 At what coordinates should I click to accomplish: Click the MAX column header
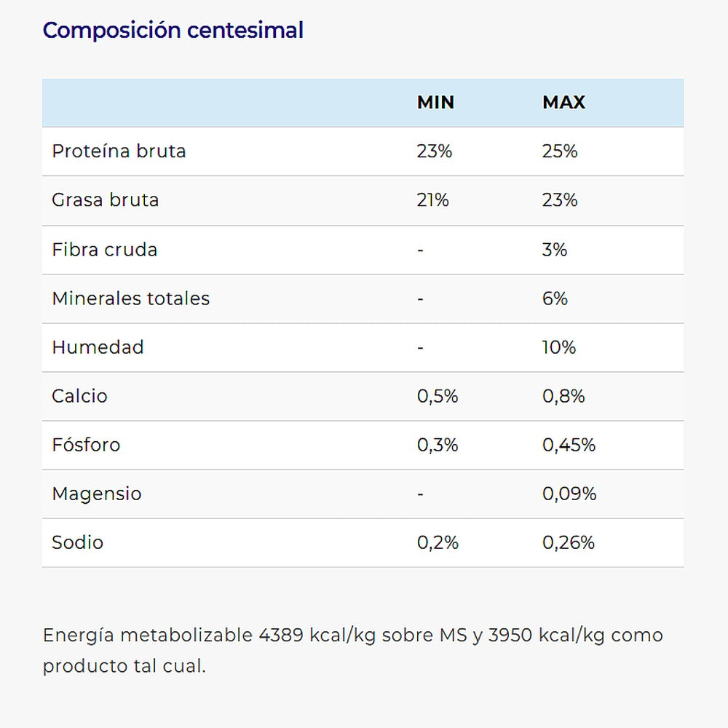(563, 103)
